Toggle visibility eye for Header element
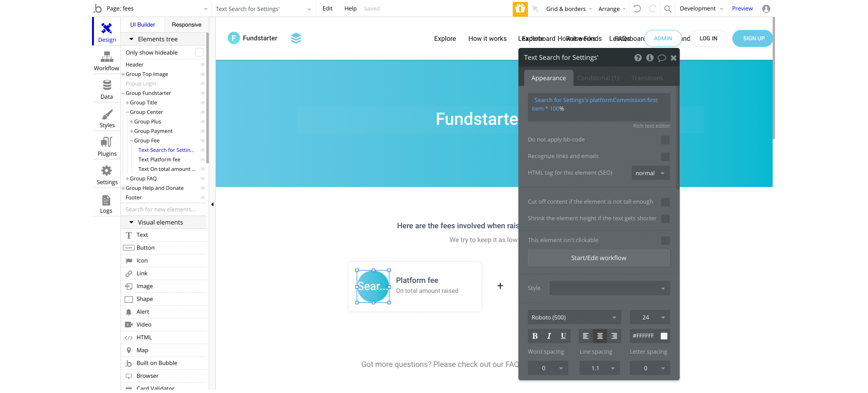868x393 pixels. 203,65
